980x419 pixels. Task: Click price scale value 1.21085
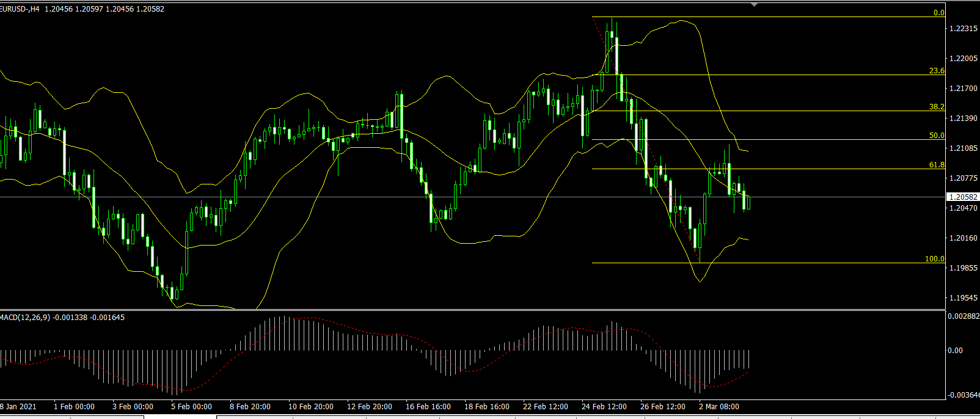click(x=964, y=148)
